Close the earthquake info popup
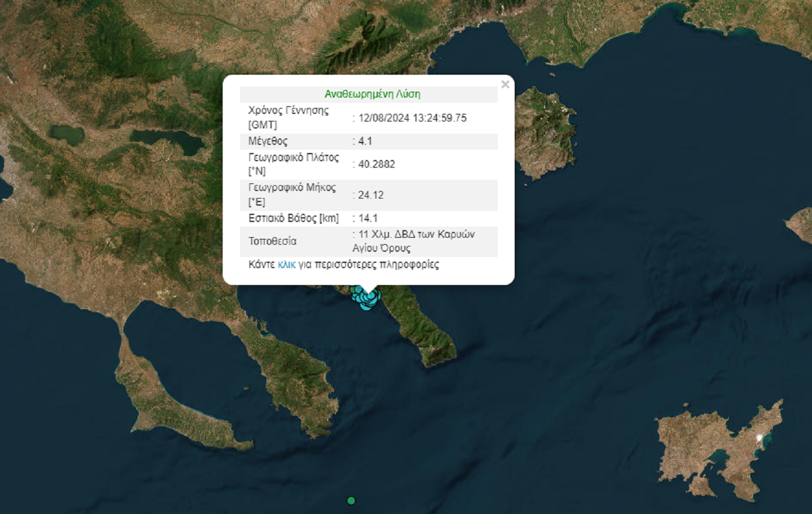The height and width of the screenshot is (514, 812). point(505,85)
